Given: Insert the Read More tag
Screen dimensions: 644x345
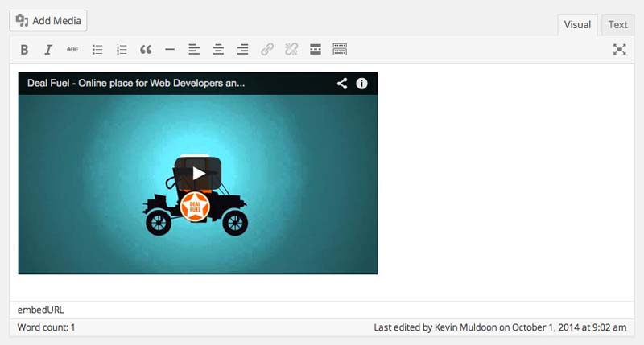Looking at the screenshot, I should pyautogui.click(x=316, y=50).
